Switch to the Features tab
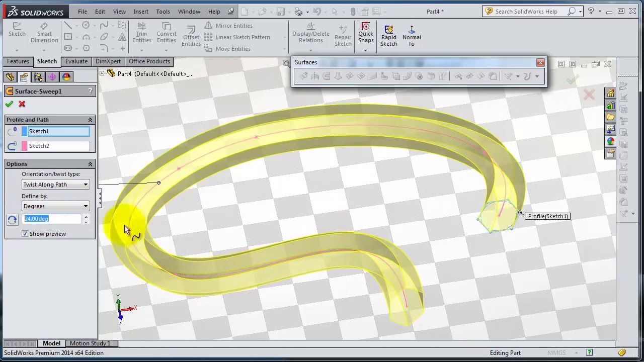The width and height of the screenshot is (644, 362). tap(18, 61)
